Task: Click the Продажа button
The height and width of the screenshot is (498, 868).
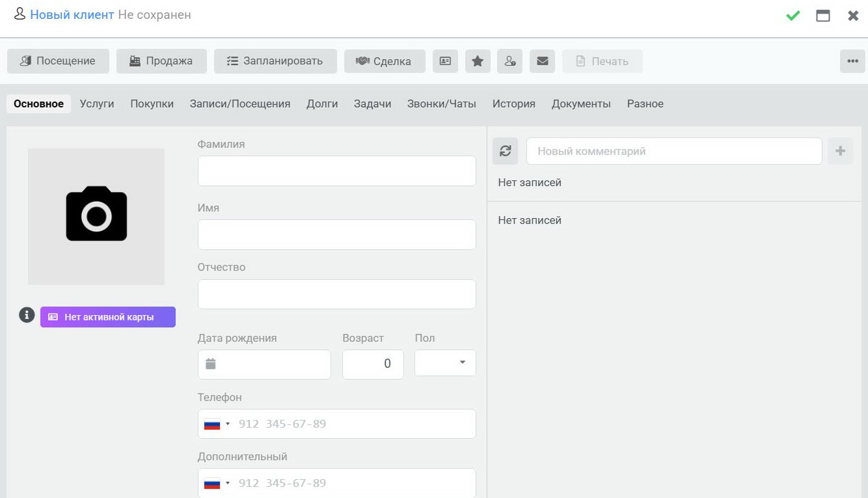Action: pyautogui.click(x=161, y=61)
